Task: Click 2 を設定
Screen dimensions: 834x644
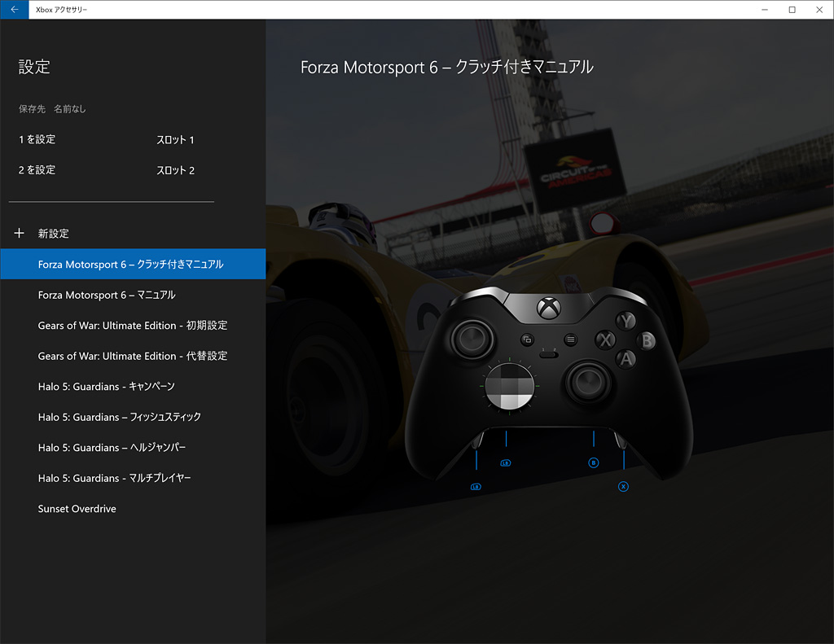Action: (37, 169)
